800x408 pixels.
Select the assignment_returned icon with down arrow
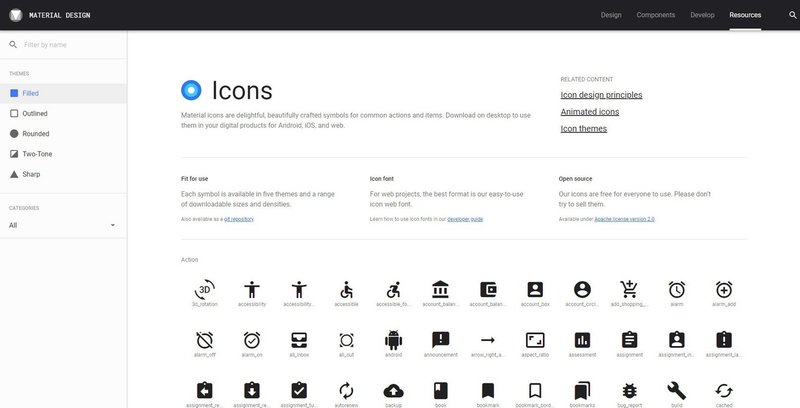(x=252, y=391)
